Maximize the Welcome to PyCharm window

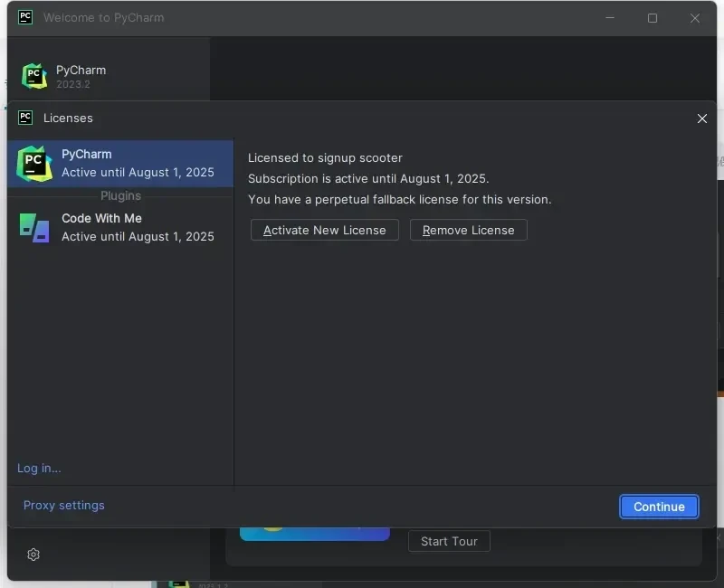(653, 18)
